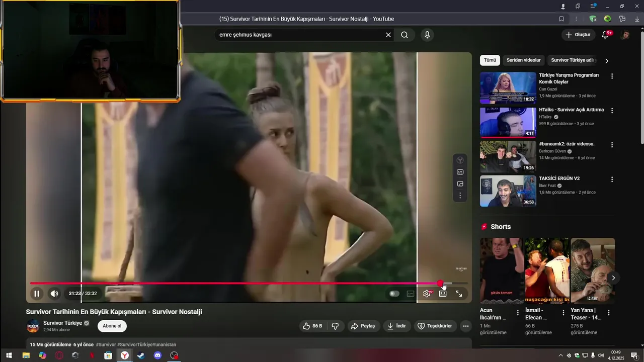Subscribe with the Abone ol button

[x=112, y=326]
